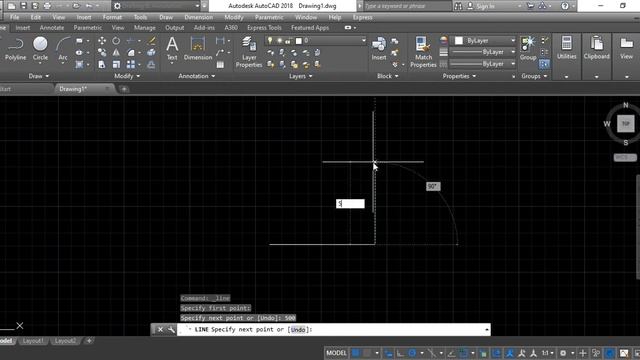Open the Text annotation tool
Screen dimensions: 640x360
pyautogui.click(x=172, y=49)
